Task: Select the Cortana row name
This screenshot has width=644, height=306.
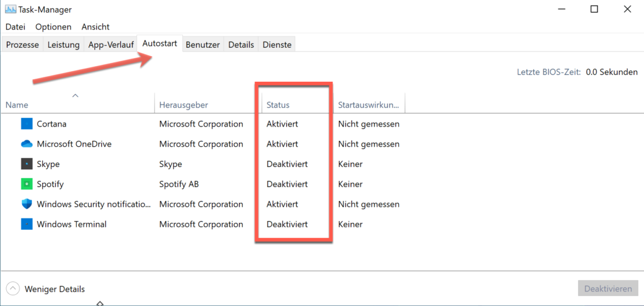Action: pos(52,123)
